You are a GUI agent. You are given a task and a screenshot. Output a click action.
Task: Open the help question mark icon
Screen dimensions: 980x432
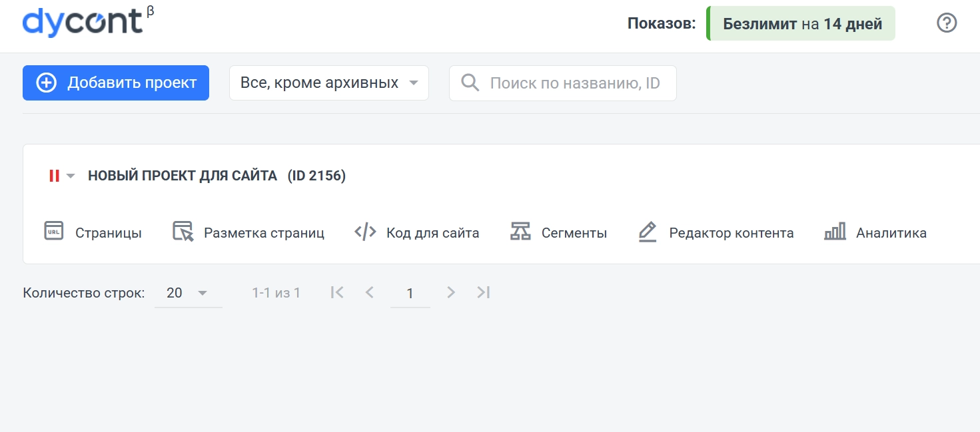coord(946,23)
